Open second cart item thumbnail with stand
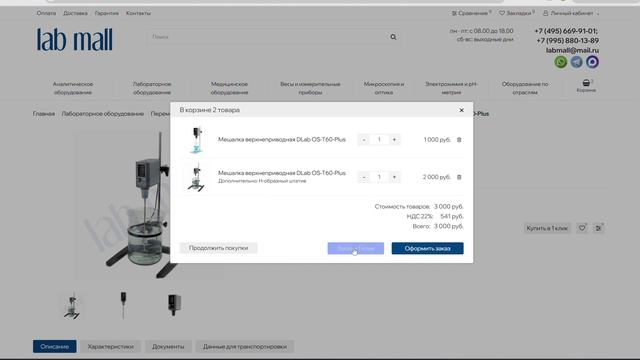Viewport: 640px width, 360px height. [x=196, y=177]
